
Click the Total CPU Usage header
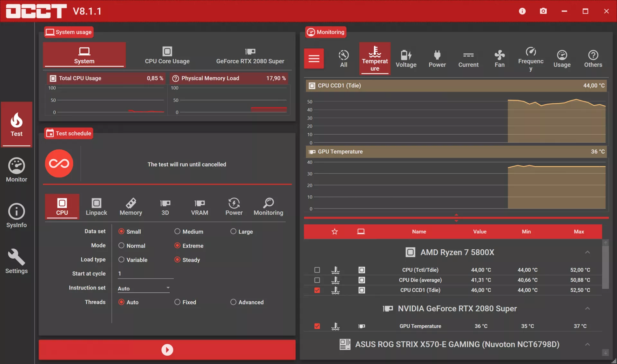pyautogui.click(x=106, y=78)
